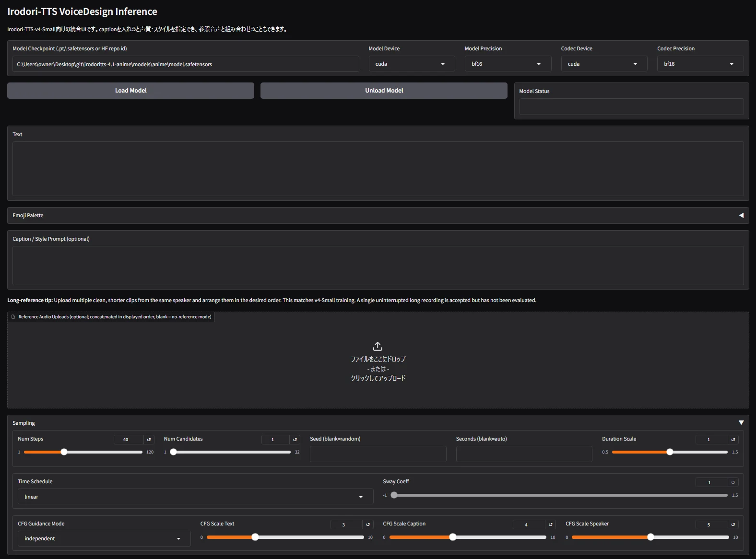Click the Model Status text box
This screenshot has width=756, height=559.
[x=631, y=106]
